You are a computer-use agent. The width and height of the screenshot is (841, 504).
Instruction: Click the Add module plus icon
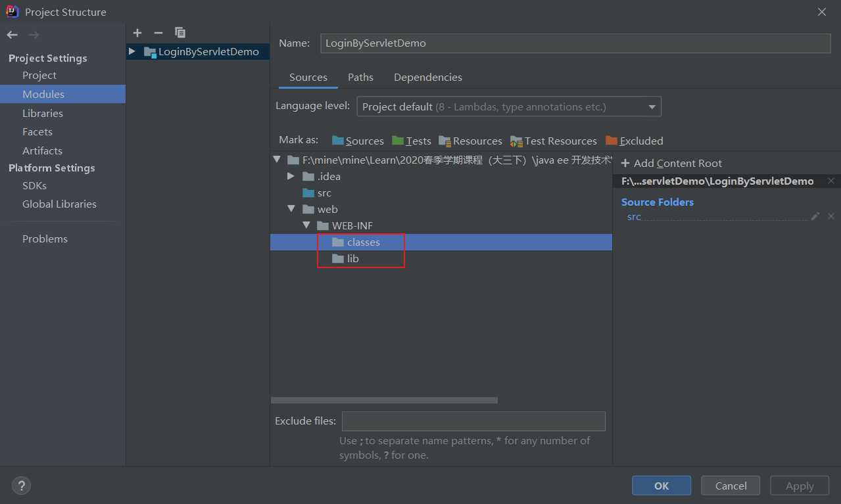coord(137,32)
